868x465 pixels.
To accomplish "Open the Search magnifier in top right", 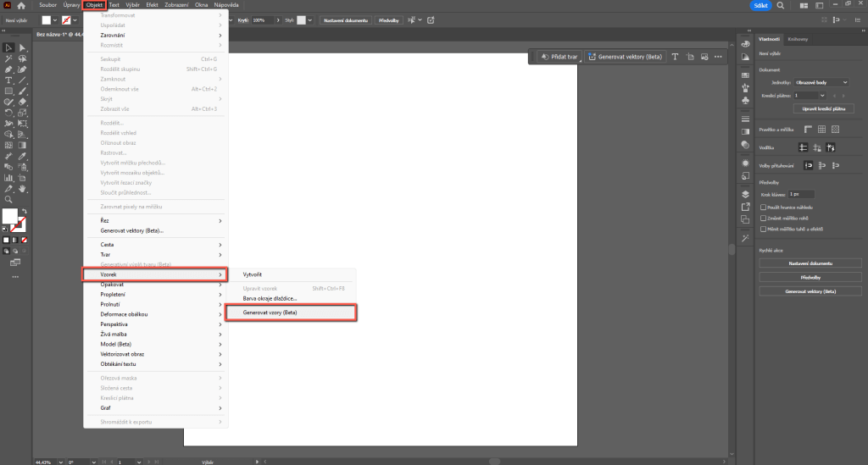I will pos(781,6).
